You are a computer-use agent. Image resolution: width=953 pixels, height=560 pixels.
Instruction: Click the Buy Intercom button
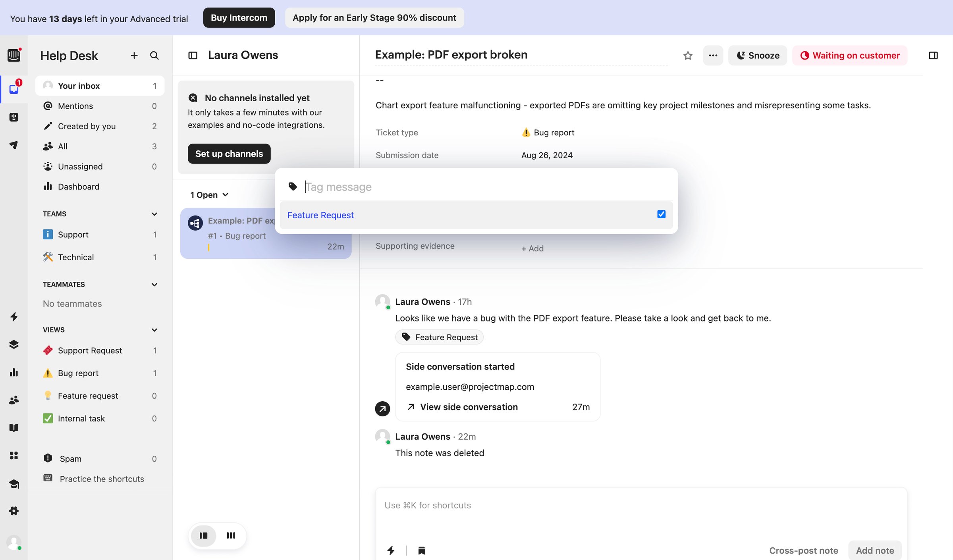tap(239, 18)
